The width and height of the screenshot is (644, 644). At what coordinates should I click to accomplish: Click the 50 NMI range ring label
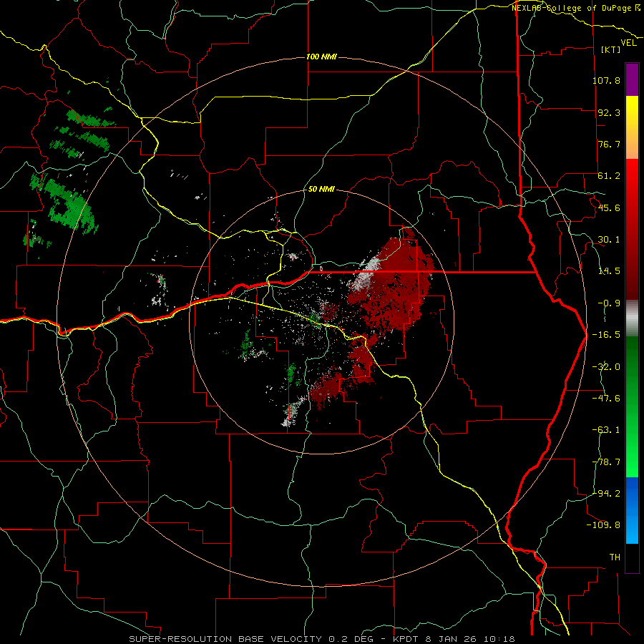(x=321, y=190)
